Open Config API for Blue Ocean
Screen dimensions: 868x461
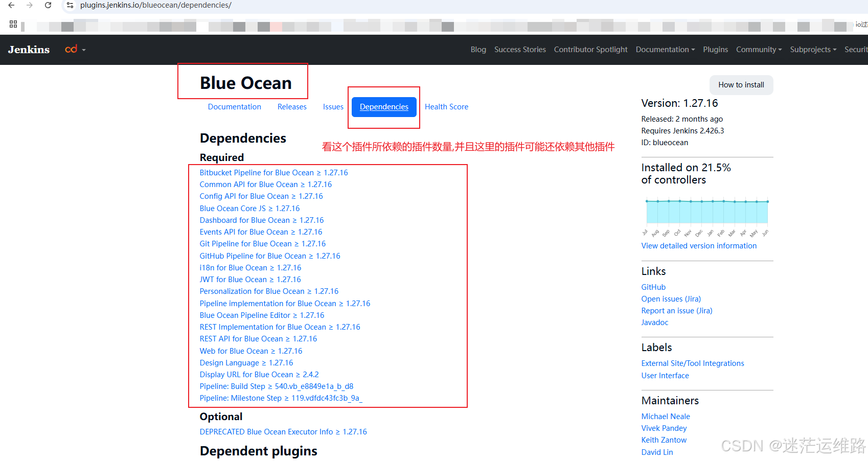[261, 196]
